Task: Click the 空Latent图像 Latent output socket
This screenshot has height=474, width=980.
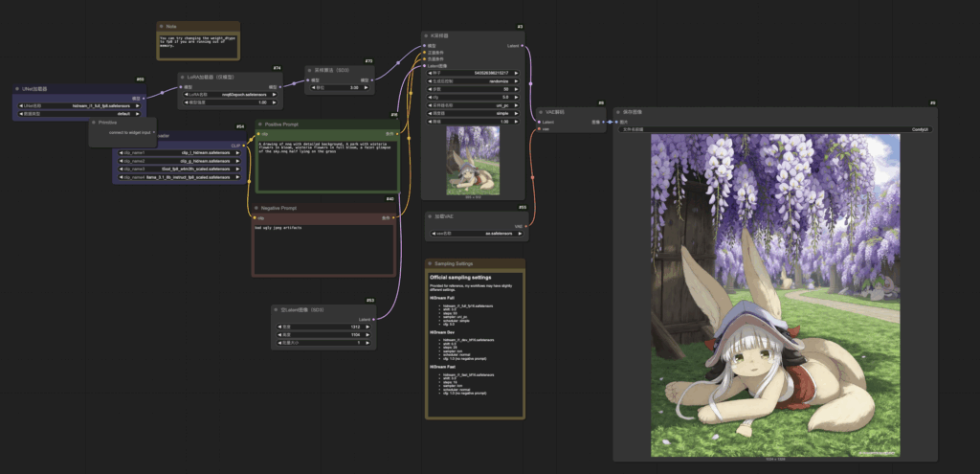Action: tap(374, 320)
